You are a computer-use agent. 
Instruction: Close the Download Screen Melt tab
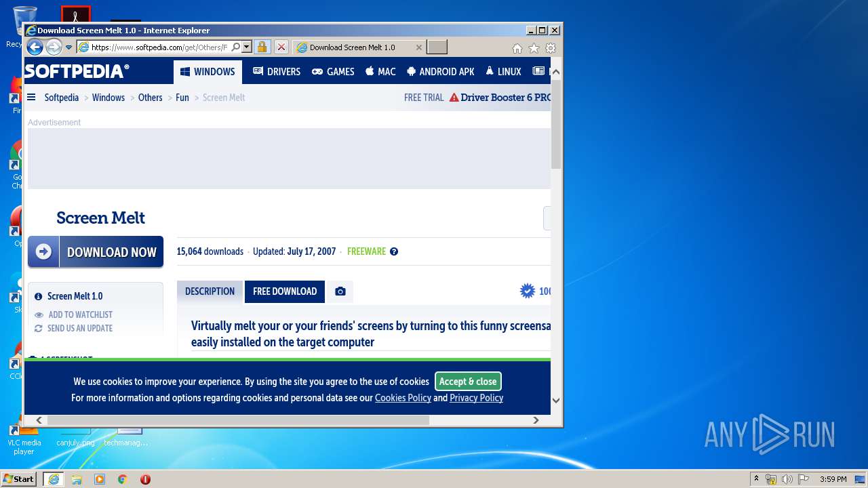(x=419, y=47)
